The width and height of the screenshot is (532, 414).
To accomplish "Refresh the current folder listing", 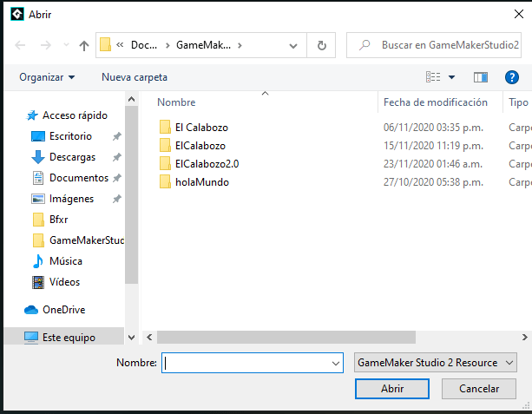I will point(322,45).
